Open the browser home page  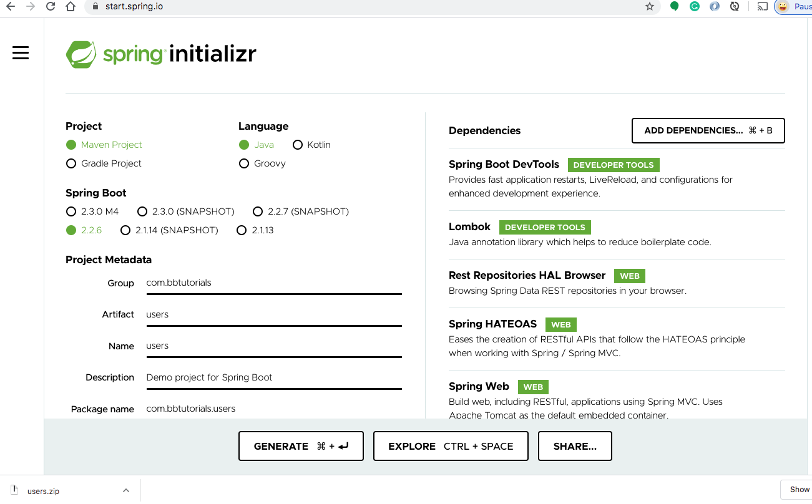click(71, 7)
